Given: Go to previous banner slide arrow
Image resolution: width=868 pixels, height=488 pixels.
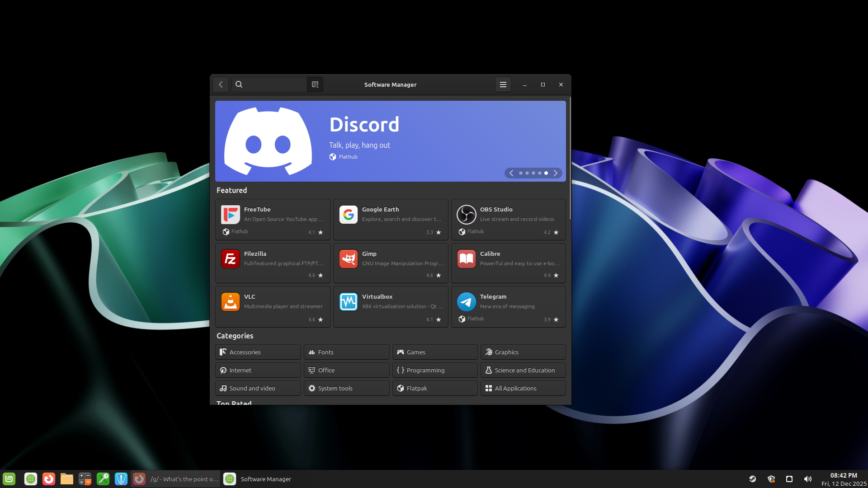Looking at the screenshot, I should (511, 173).
